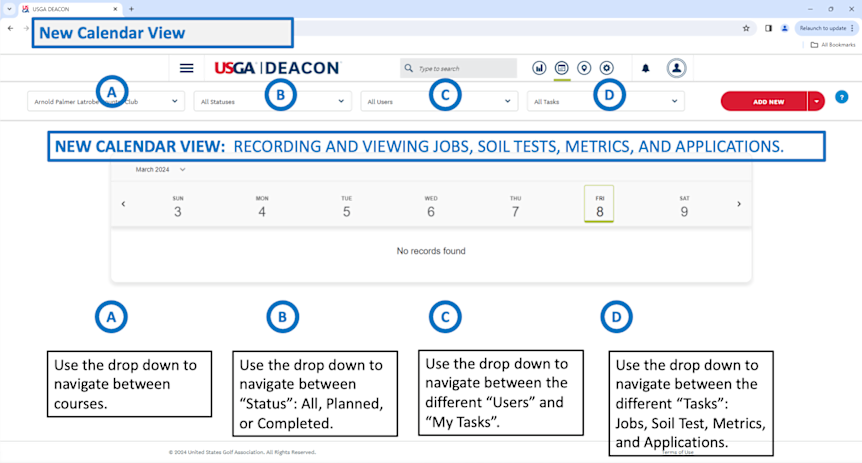Click the ADD NEW button

(x=764, y=102)
